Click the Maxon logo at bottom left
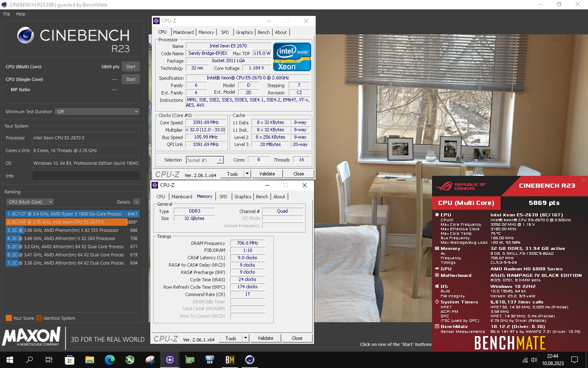 click(x=31, y=337)
